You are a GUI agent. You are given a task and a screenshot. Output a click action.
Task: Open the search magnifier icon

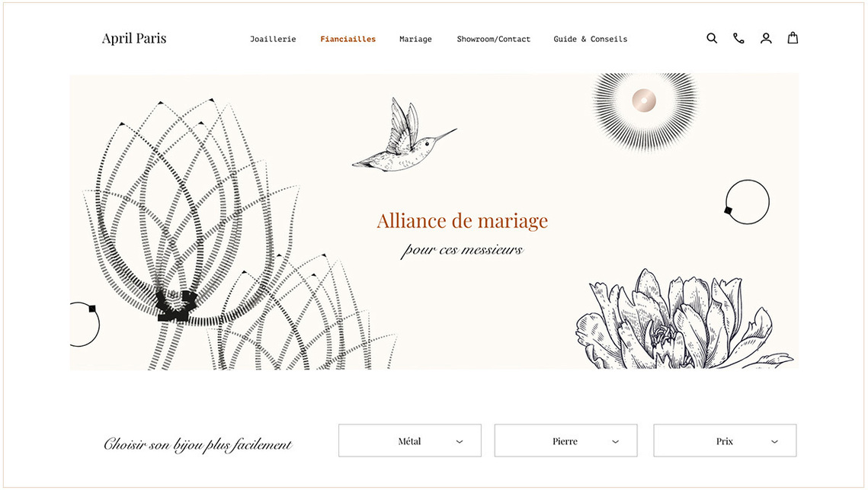[712, 38]
